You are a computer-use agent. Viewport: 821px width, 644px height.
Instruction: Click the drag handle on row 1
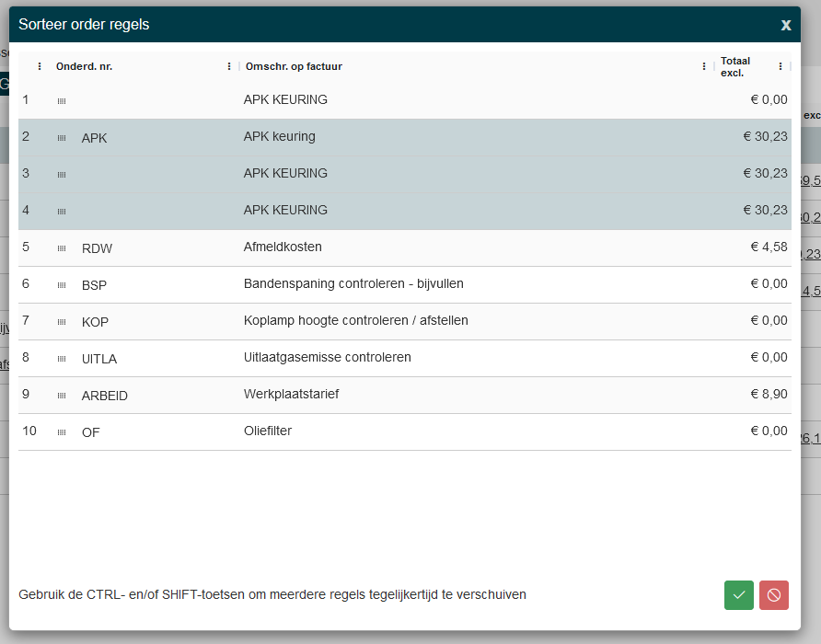point(62,100)
